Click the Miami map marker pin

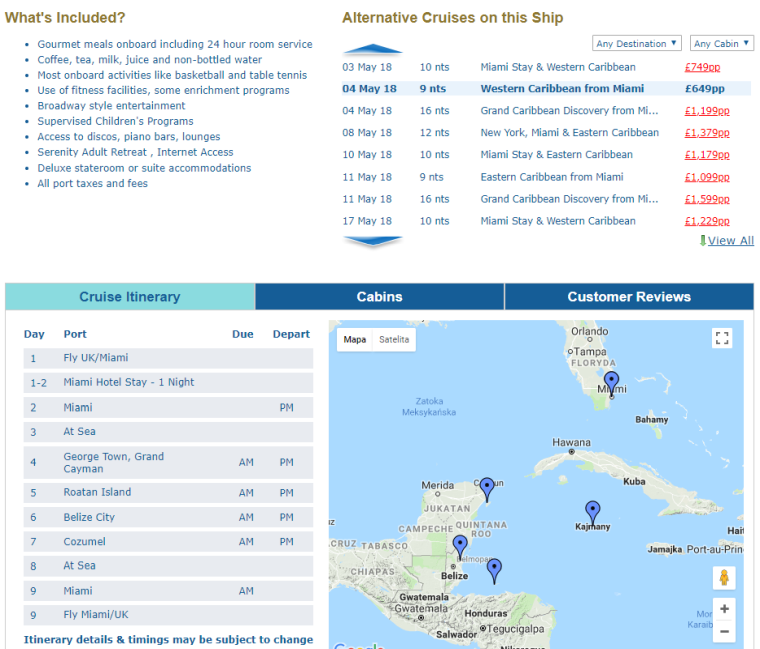coord(611,383)
